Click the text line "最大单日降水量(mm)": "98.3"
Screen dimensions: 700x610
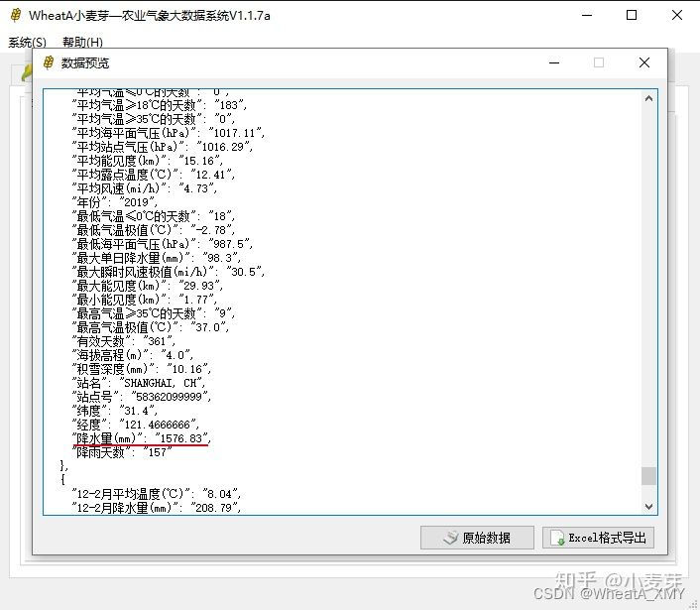pos(157,258)
